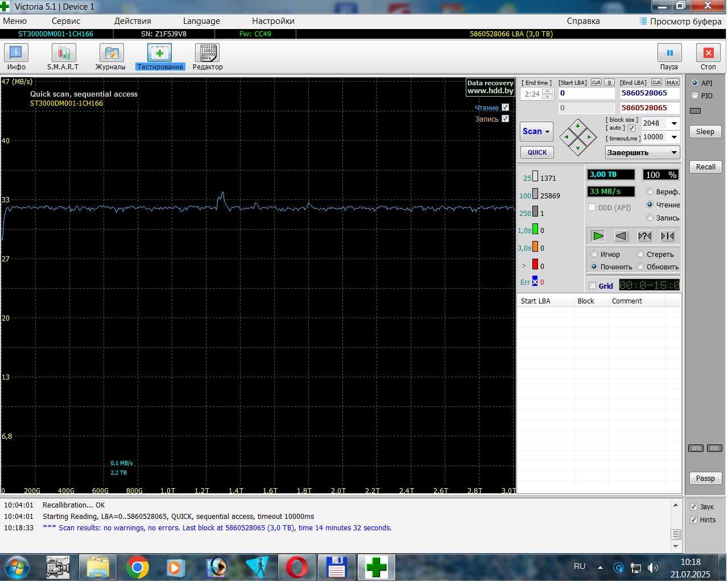The height and width of the screenshot is (582, 728).
Task: Toggle the Запись graph checkbox
Action: [x=505, y=119]
